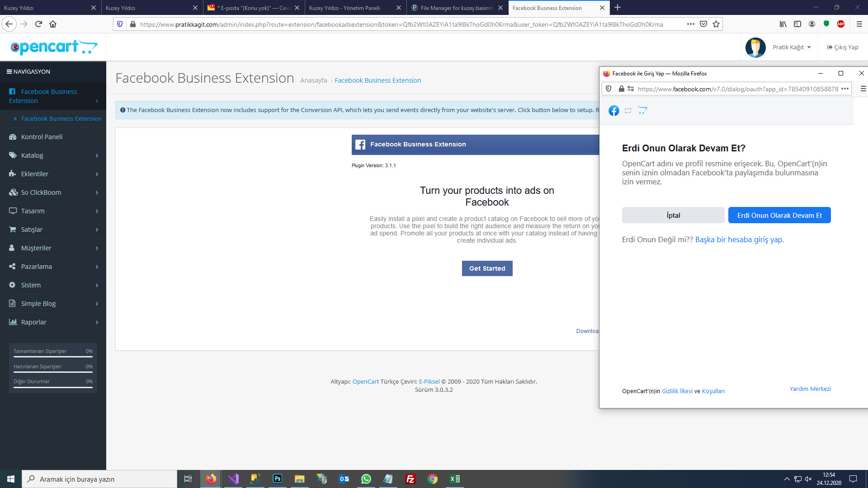The width and height of the screenshot is (868, 488).
Task: Expand the Katalog sidebar menu
Action: click(53, 155)
